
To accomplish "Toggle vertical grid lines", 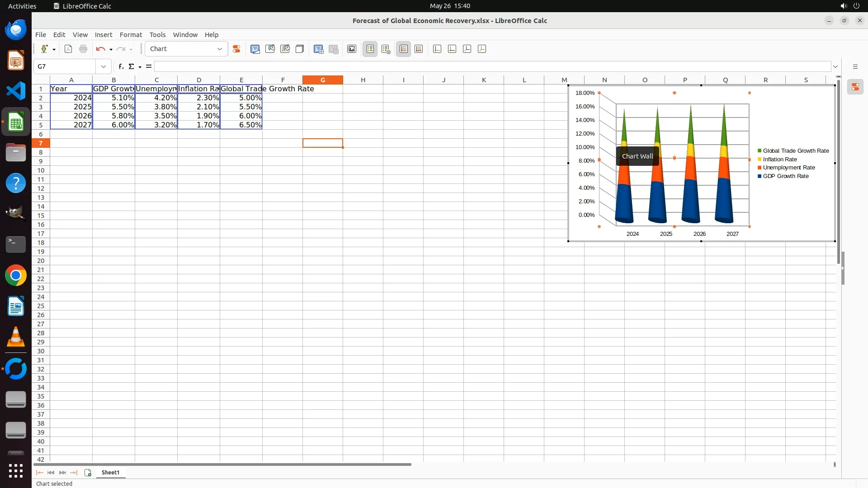I will pyautogui.click(x=419, y=49).
